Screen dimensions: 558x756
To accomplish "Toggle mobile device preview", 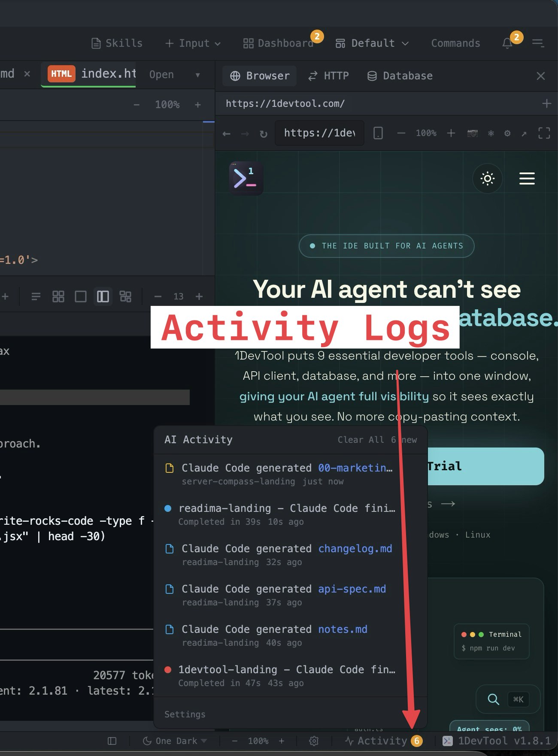I will point(378,133).
